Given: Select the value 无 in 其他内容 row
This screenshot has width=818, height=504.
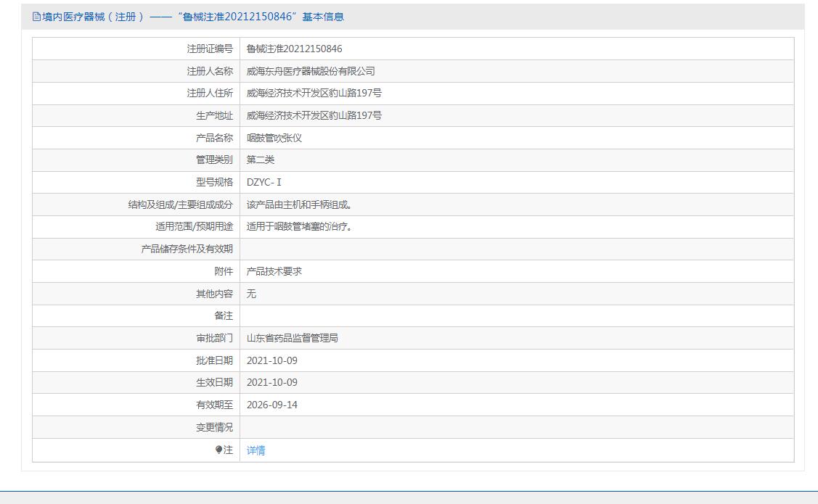Looking at the screenshot, I should pyautogui.click(x=251, y=294).
